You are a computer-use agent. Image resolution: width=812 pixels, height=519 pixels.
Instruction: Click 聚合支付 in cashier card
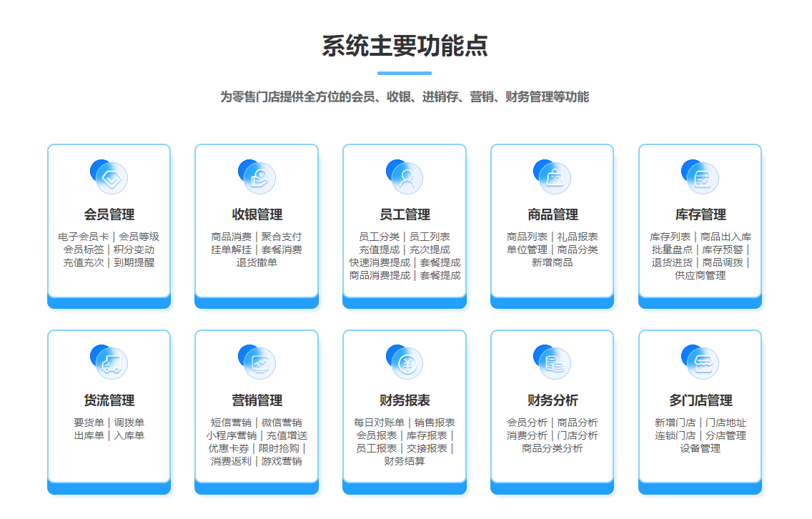(x=281, y=237)
